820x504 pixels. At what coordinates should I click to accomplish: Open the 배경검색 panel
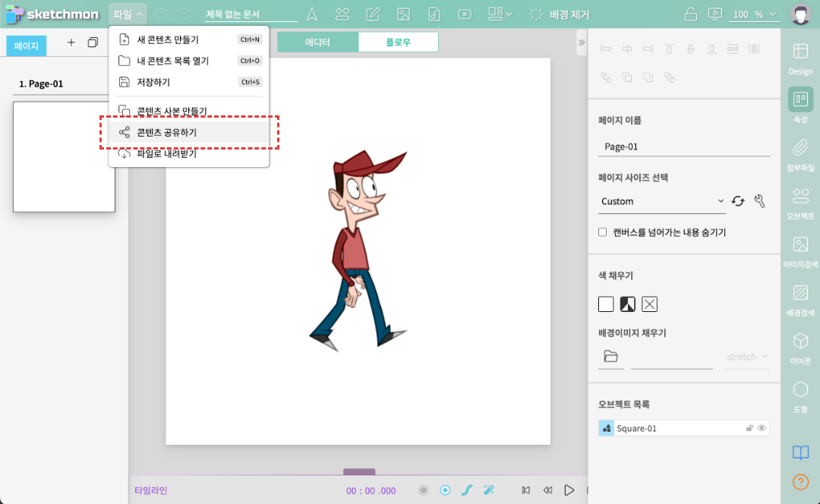800,301
